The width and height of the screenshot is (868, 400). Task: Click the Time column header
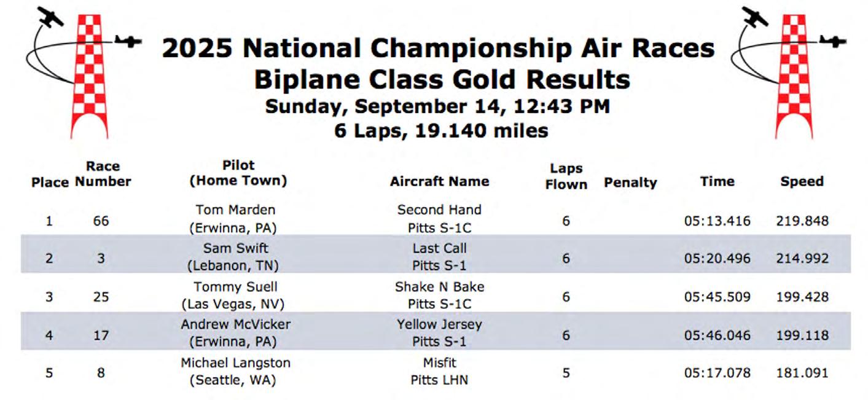point(717,181)
